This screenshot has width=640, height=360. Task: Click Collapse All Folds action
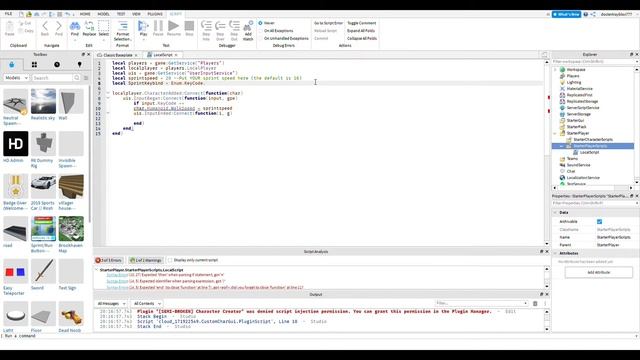coord(362,38)
